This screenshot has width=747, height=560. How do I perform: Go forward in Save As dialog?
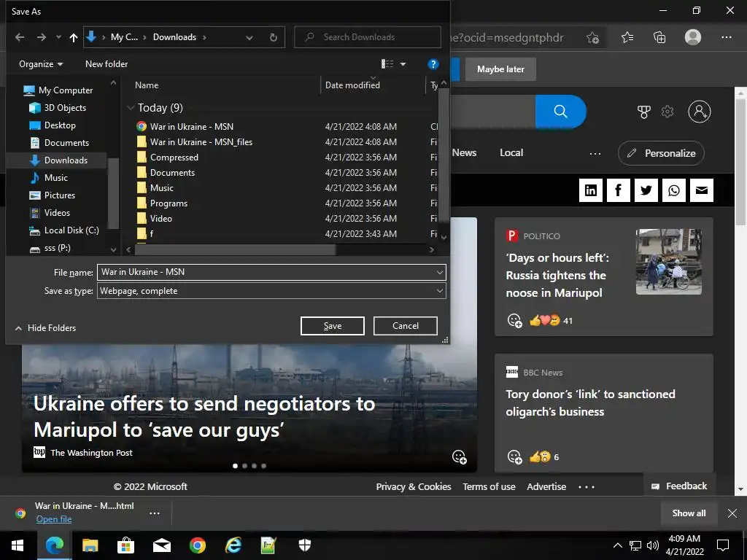pos(42,37)
